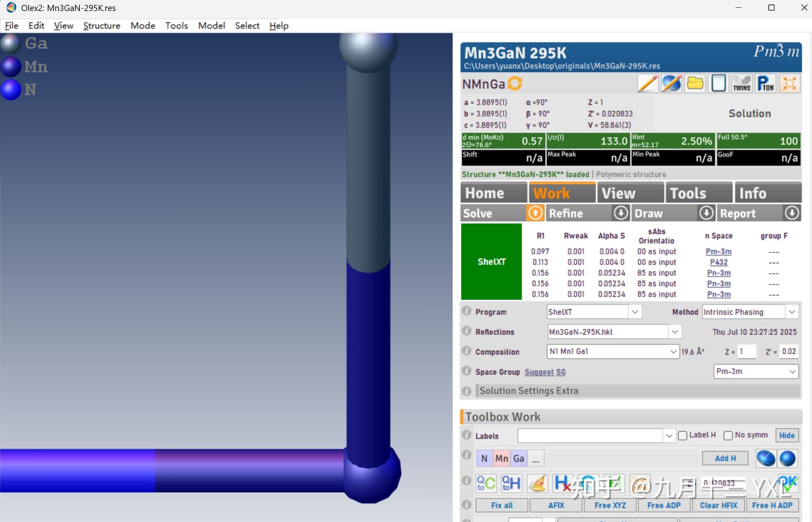Open the Structure menu
This screenshot has height=522, width=812.
tap(101, 26)
